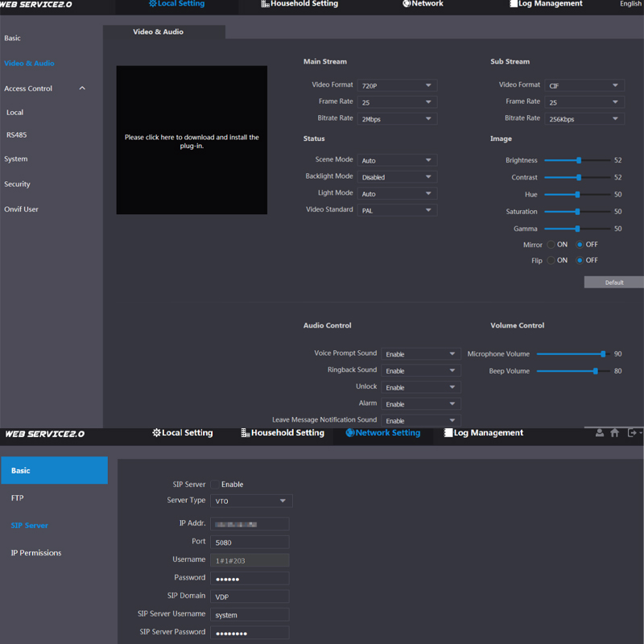This screenshot has width=644, height=644.
Task: Collapse the Access Control chevron
Action: (x=82, y=89)
